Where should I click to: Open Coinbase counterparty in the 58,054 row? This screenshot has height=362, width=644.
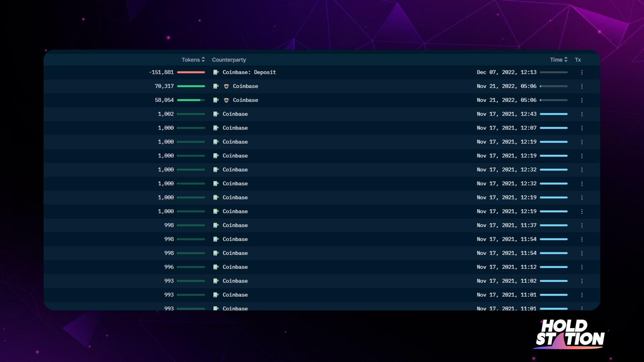(x=246, y=100)
